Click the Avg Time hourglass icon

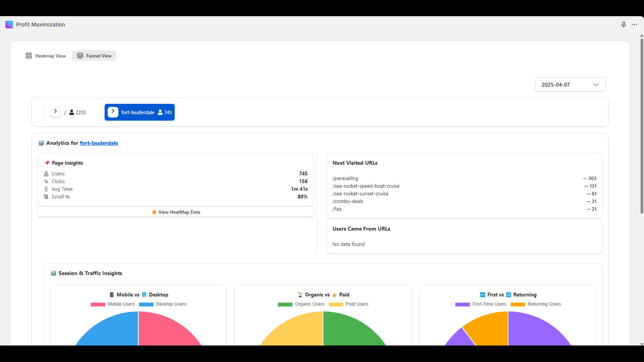coord(46,189)
